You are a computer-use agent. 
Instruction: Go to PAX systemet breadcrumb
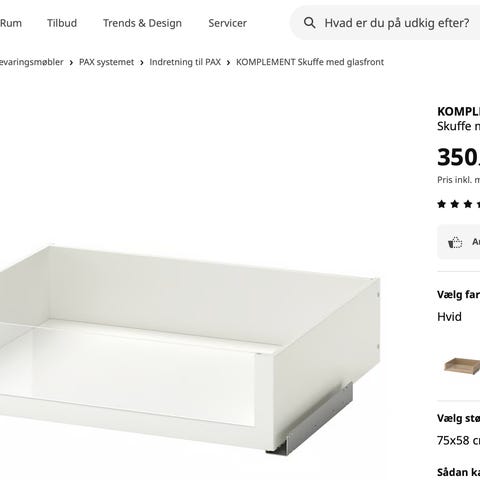pyautogui.click(x=106, y=62)
